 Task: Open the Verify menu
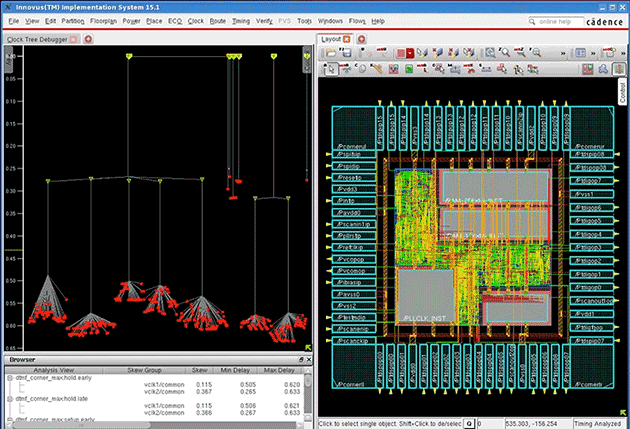(x=264, y=21)
